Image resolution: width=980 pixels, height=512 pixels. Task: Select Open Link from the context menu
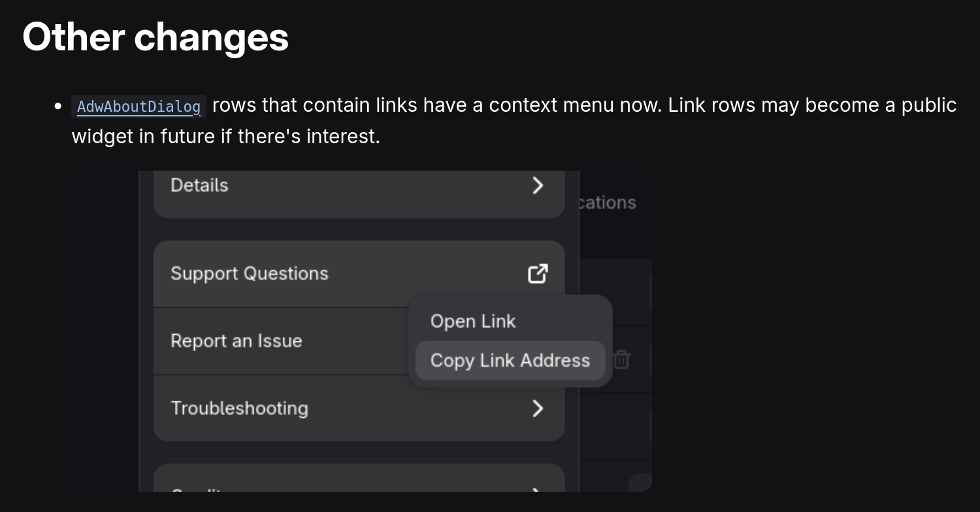[473, 322]
